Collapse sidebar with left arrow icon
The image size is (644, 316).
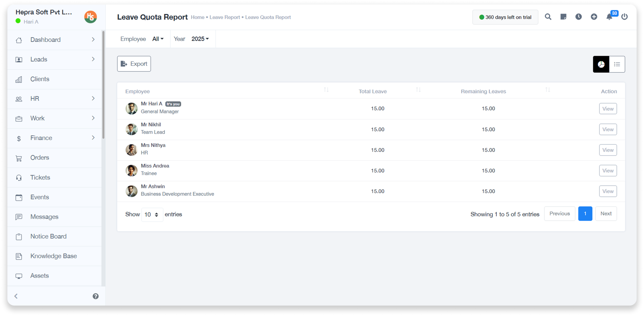click(16, 296)
